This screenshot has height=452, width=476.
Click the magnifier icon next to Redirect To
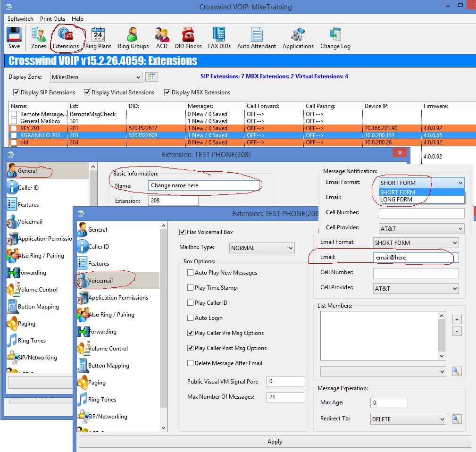[456, 419]
